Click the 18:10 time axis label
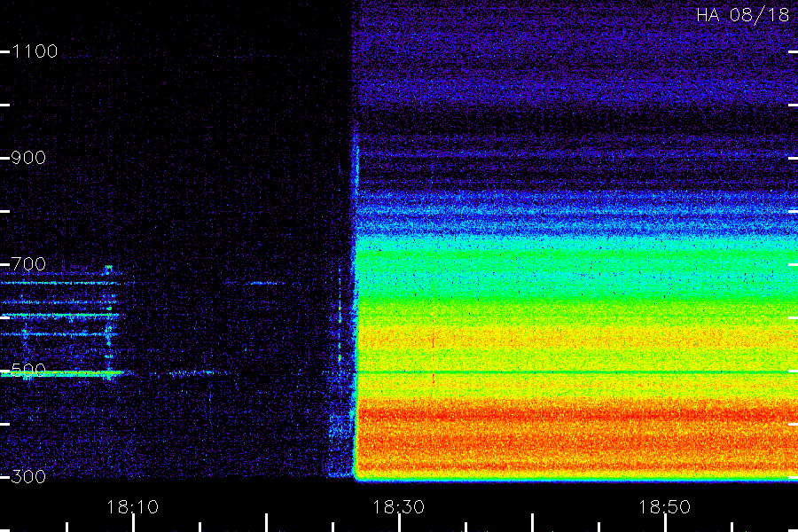The image size is (798, 532). (132, 507)
